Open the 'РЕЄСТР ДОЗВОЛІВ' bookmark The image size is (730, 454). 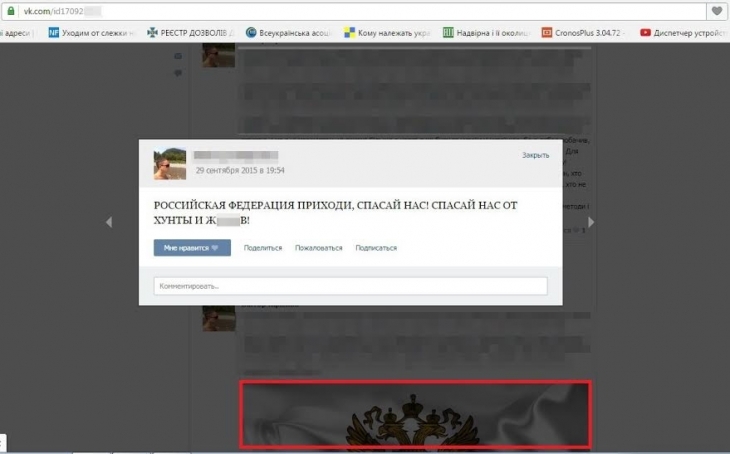190,33
